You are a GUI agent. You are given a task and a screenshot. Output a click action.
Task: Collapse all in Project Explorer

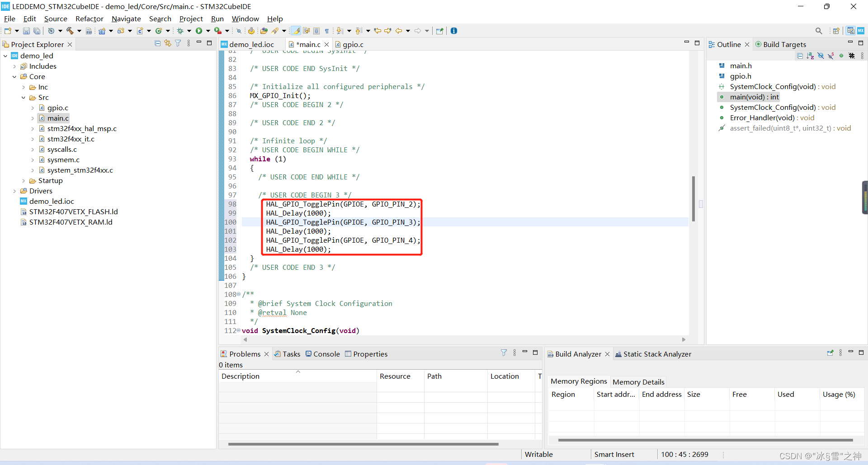click(157, 43)
